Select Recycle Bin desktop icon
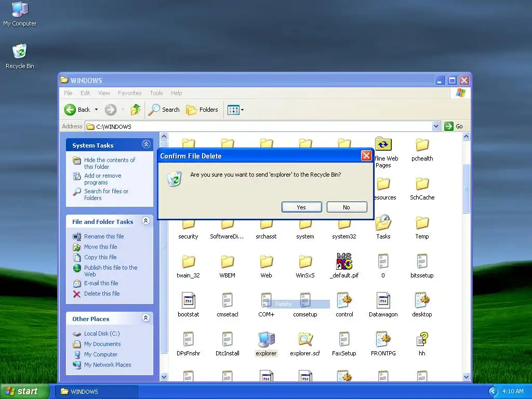This screenshot has width=532, height=399. [20, 56]
